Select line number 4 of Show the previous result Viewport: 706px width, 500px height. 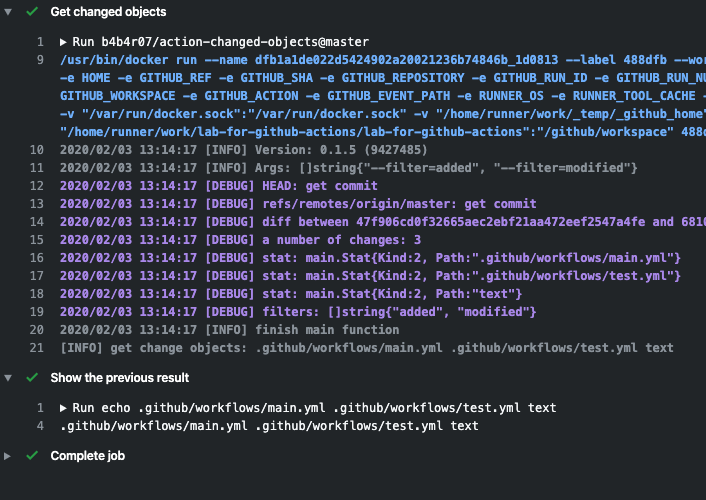[x=40, y=426]
